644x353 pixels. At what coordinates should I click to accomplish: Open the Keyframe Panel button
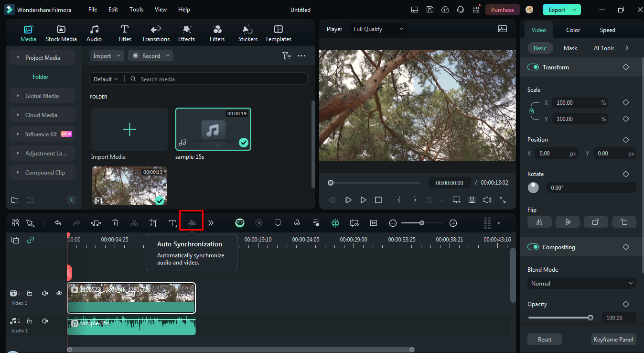pyautogui.click(x=613, y=340)
